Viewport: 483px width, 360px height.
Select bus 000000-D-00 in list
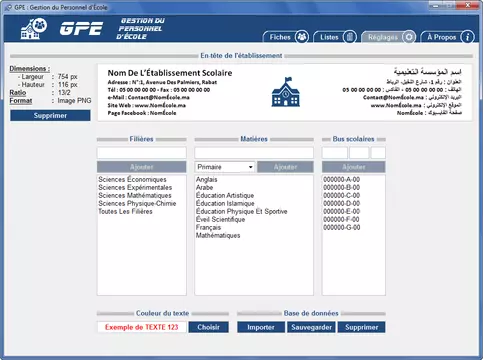coord(342,203)
